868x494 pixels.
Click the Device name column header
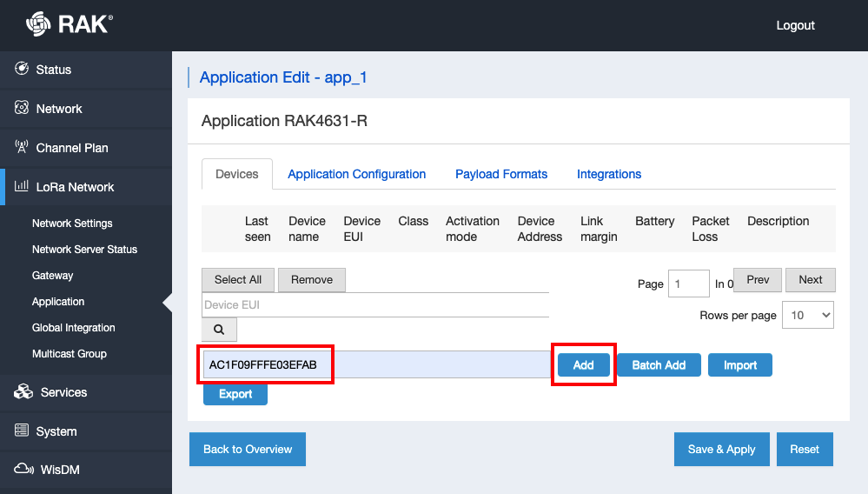click(307, 229)
